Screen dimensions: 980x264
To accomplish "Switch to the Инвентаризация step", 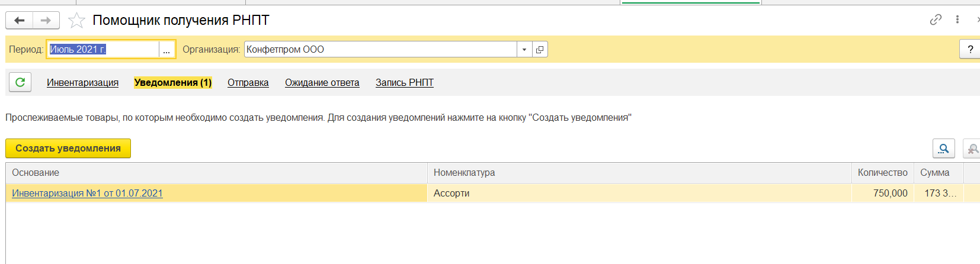I will (82, 83).
